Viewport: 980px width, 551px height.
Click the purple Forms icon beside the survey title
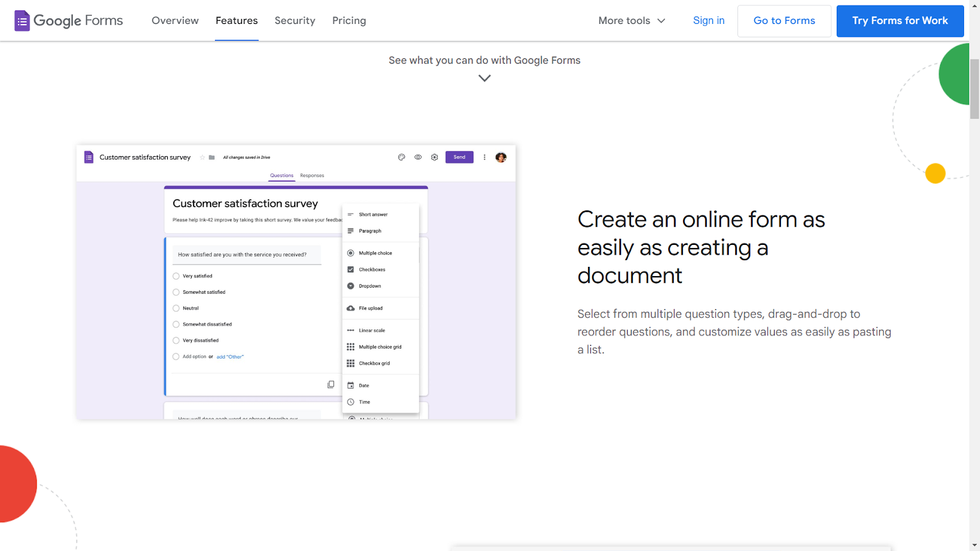point(89,157)
